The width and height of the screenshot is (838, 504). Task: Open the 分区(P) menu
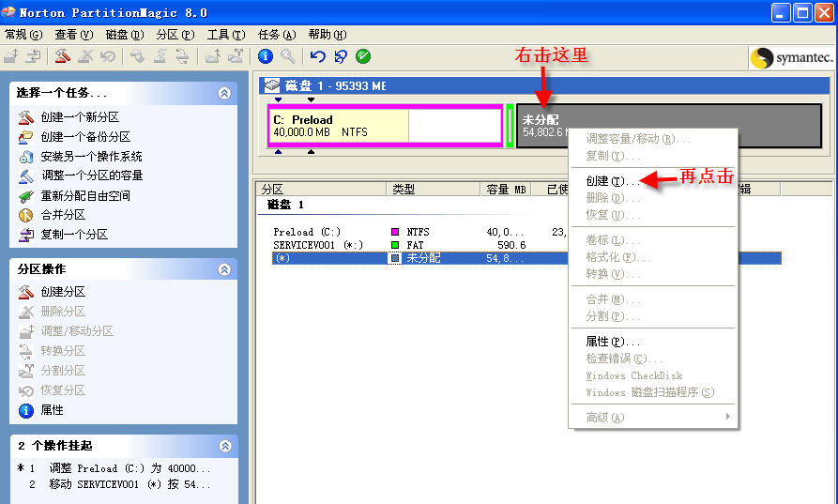(175, 35)
